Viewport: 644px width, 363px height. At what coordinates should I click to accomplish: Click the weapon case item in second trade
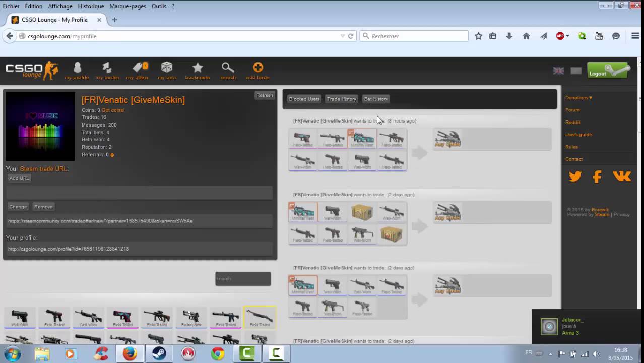pos(362,212)
